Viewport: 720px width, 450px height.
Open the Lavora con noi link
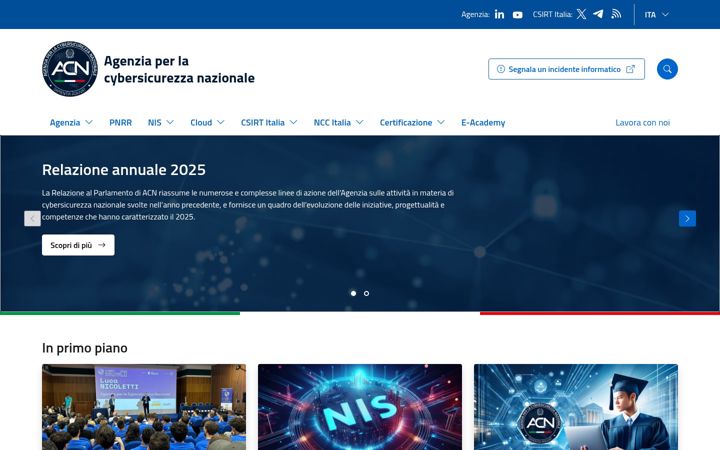[642, 123]
